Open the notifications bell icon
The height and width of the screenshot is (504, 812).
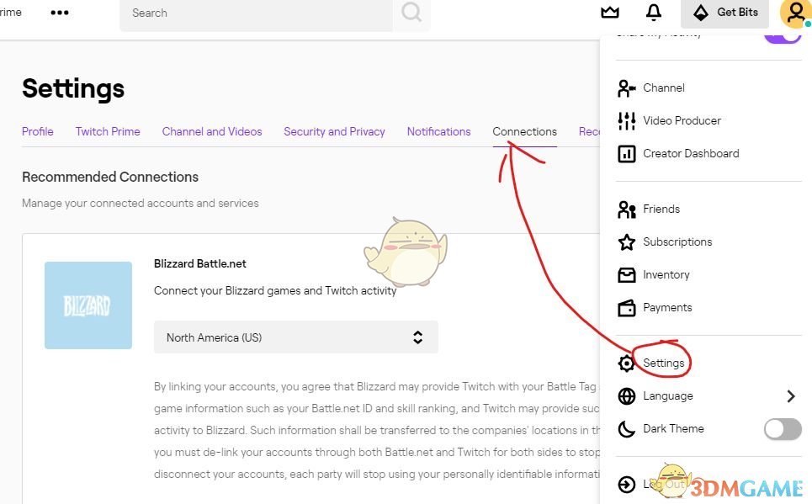(654, 12)
